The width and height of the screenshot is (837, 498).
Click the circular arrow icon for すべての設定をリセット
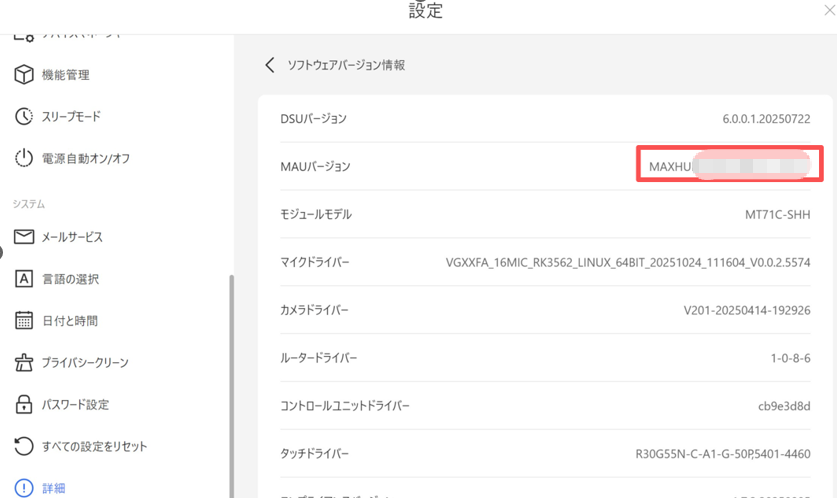tap(23, 446)
